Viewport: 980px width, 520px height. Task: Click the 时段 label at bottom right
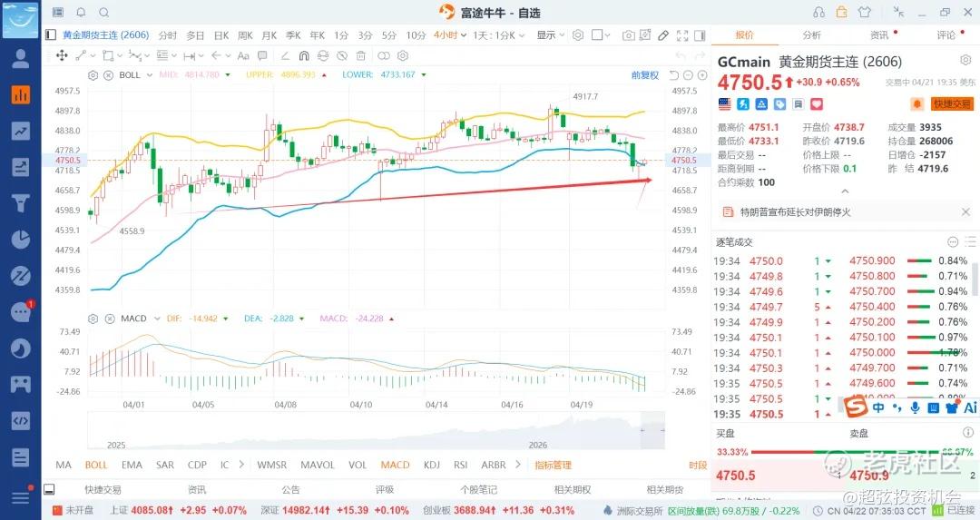pyautogui.click(x=698, y=465)
